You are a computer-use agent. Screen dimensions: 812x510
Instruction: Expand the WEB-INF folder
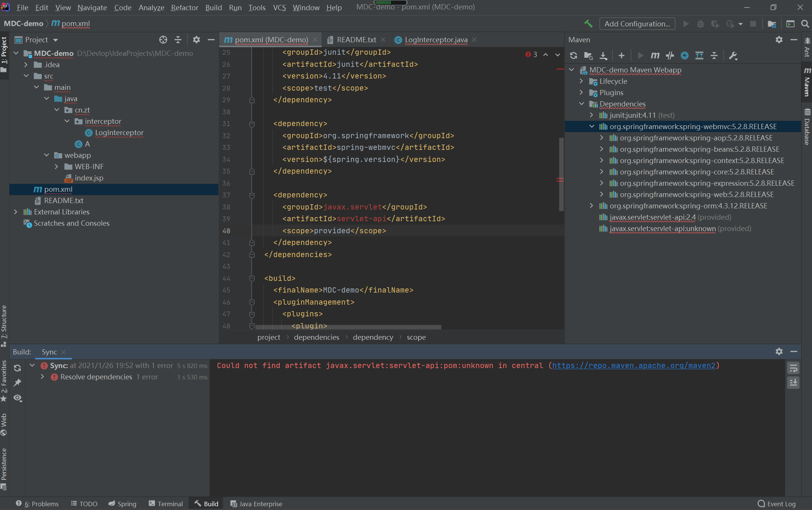coord(57,166)
